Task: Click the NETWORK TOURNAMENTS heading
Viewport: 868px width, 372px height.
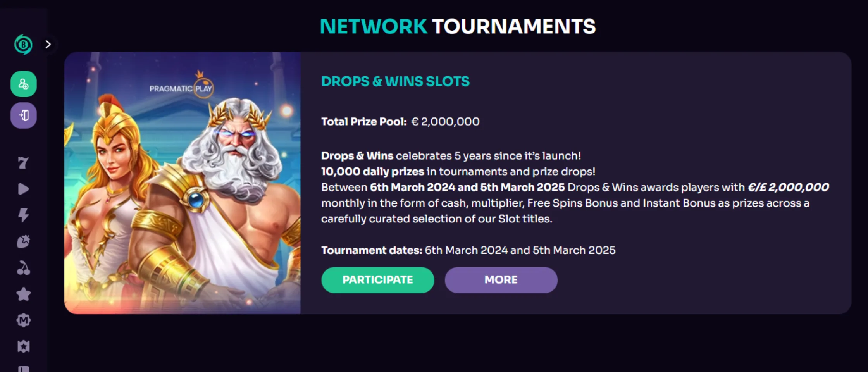Action: click(x=458, y=26)
